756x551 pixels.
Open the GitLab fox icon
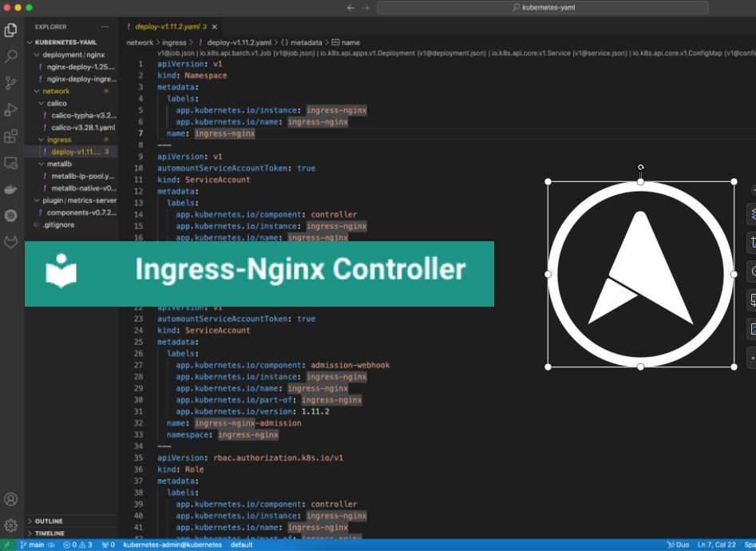coord(10,241)
